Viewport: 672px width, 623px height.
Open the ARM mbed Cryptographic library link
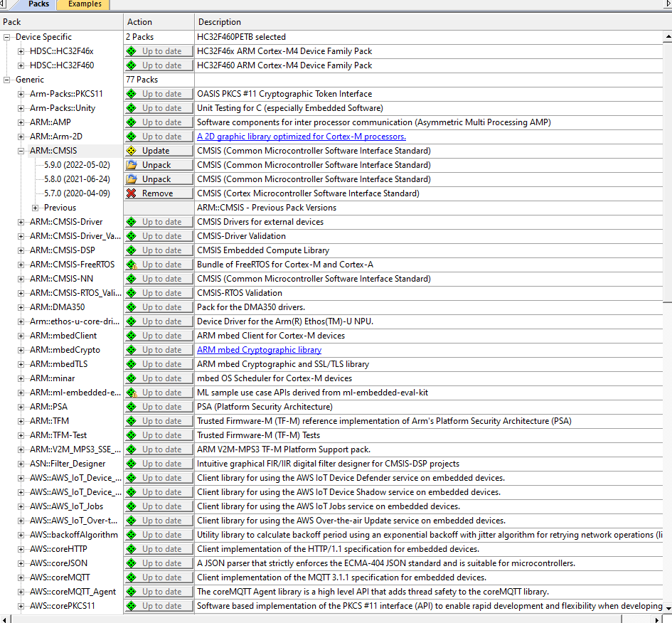coord(259,349)
